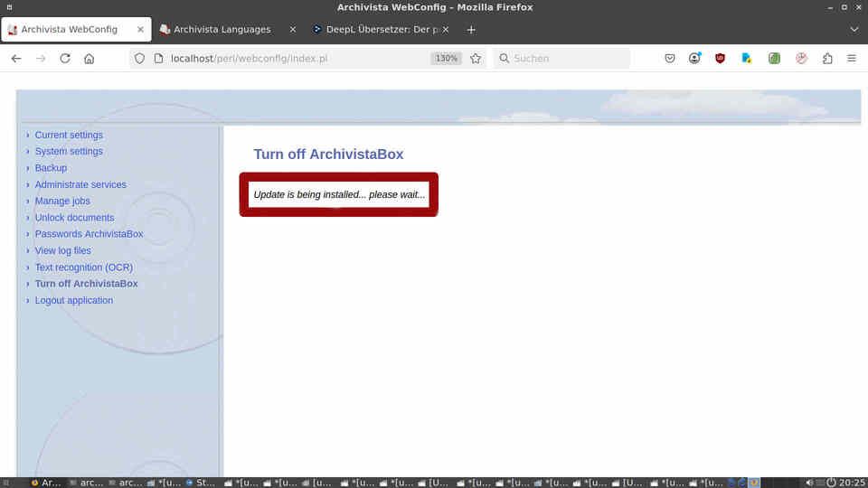Open Current settings page

tap(69, 135)
